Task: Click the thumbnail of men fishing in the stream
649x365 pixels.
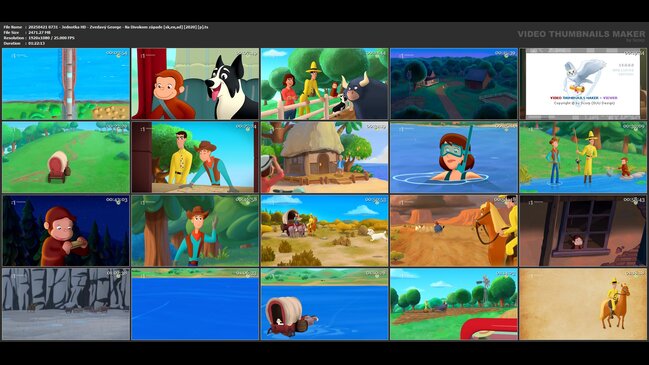Action: (x=583, y=157)
